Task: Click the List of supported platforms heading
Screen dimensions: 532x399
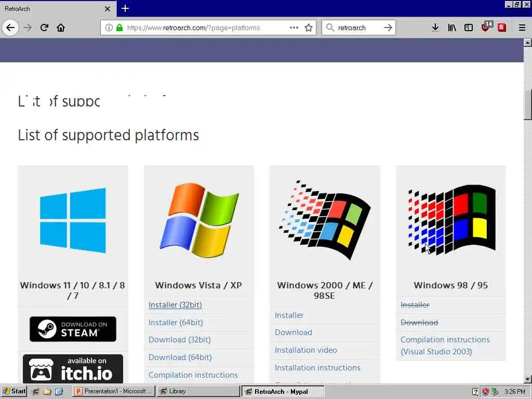Action: coord(108,135)
